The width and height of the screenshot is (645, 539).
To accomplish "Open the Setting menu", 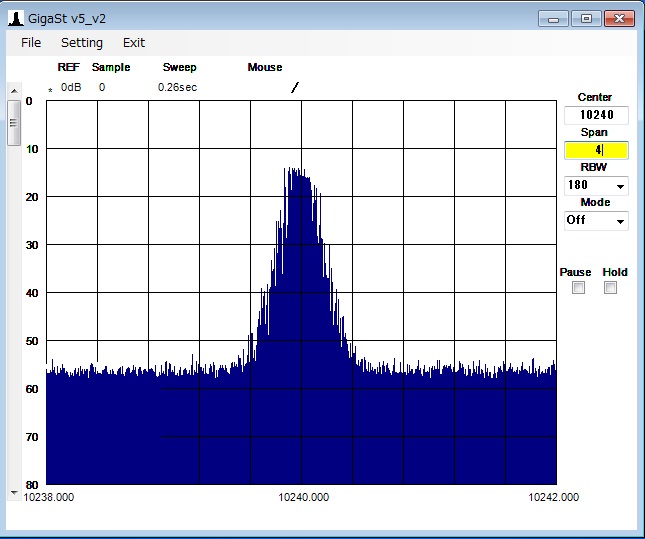I will (x=82, y=43).
